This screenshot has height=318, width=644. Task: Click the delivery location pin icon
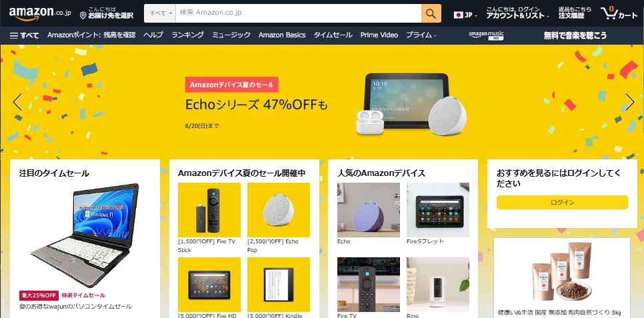click(83, 15)
